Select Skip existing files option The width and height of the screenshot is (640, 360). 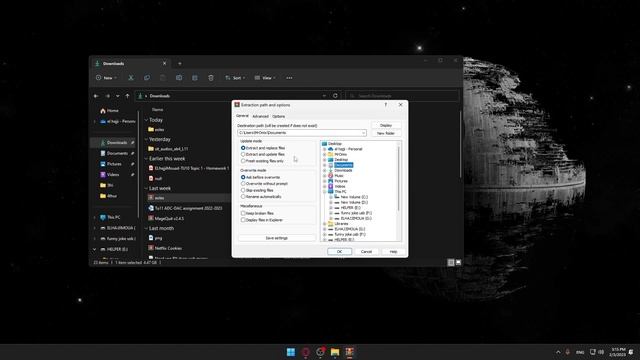(243, 190)
